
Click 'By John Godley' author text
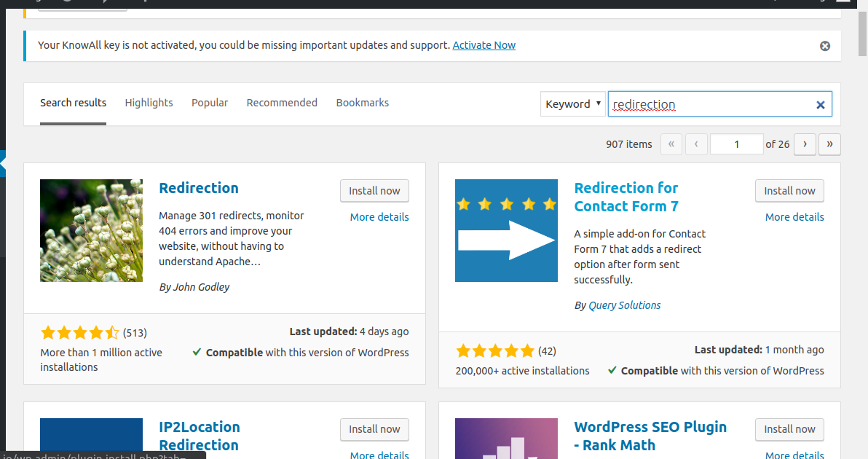(x=194, y=287)
